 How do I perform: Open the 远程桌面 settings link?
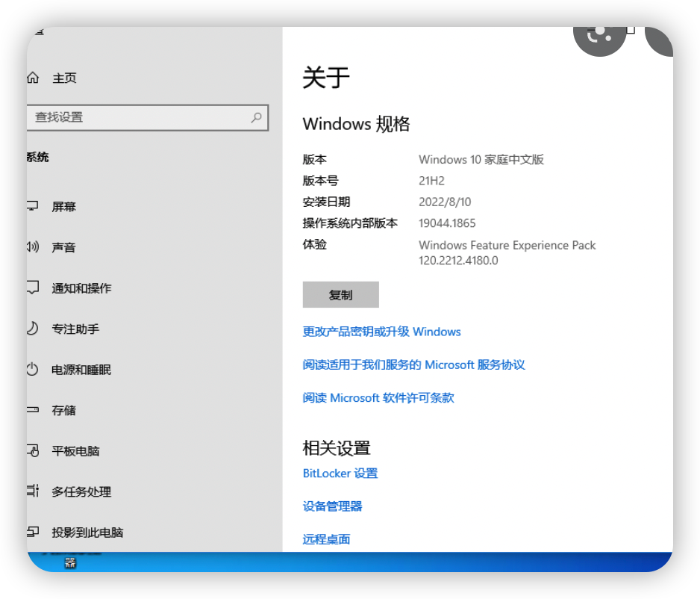click(325, 539)
